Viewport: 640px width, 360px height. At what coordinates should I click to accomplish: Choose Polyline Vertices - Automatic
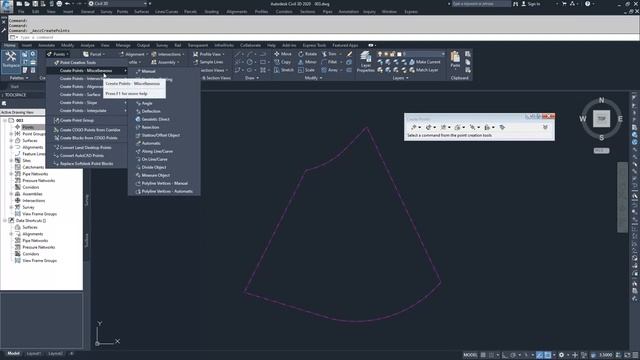pos(164,191)
